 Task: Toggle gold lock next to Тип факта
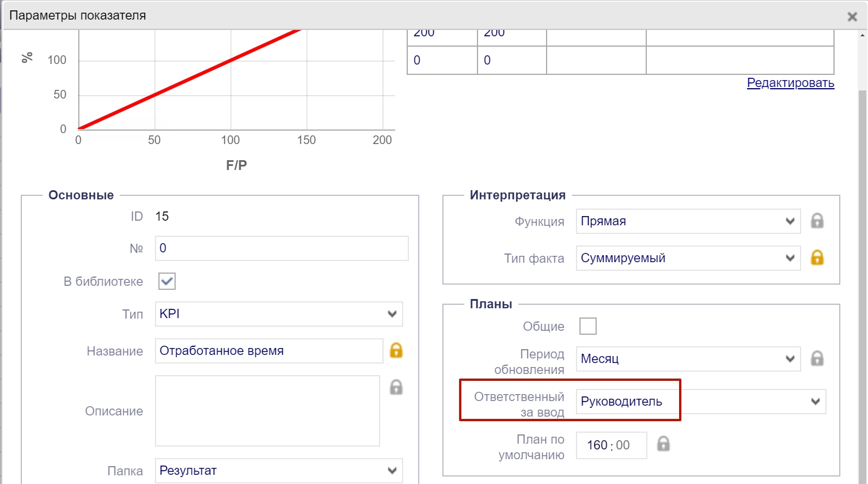tap(817, 258)
